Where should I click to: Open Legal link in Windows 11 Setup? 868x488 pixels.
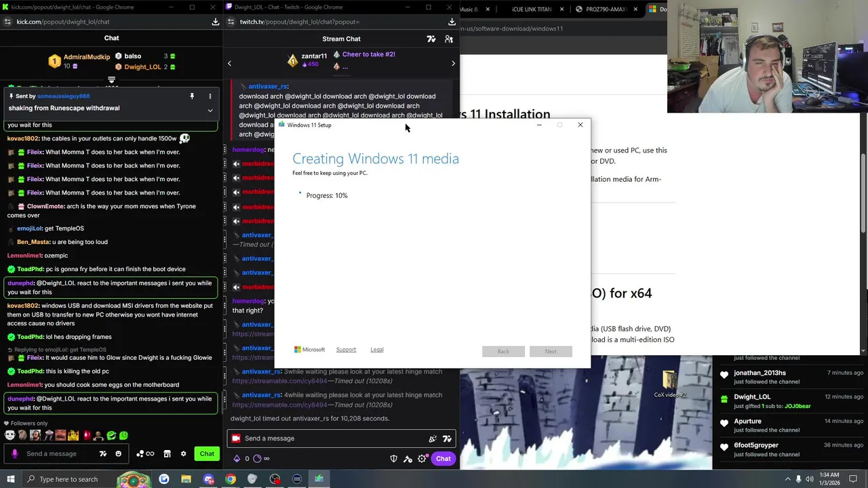tap(377, 350)
